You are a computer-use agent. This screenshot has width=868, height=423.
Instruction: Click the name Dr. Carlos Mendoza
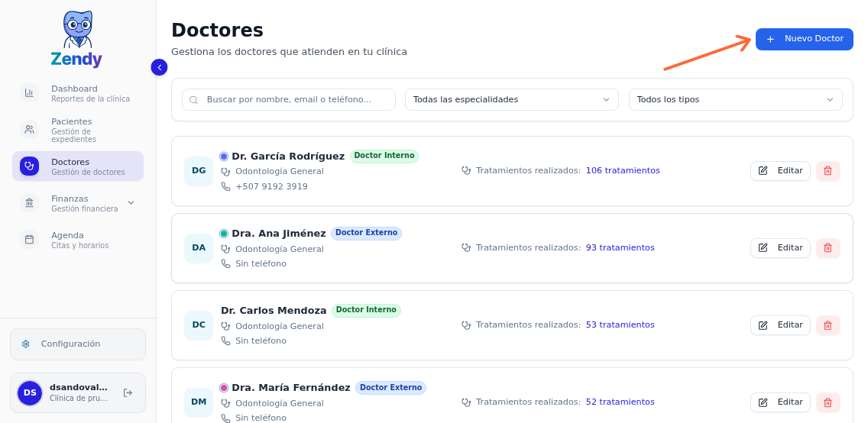click(274, 311)
